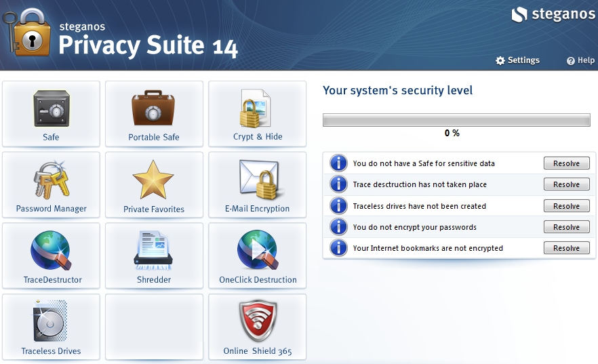Click the 'Privacy Suite 14' title text
598x364 pixels.
(148, 45)
